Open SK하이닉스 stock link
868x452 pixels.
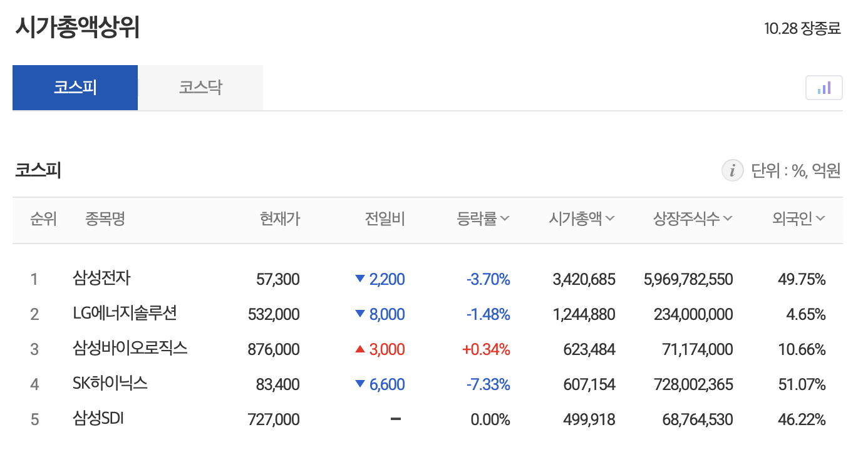(x=110, y=383)
